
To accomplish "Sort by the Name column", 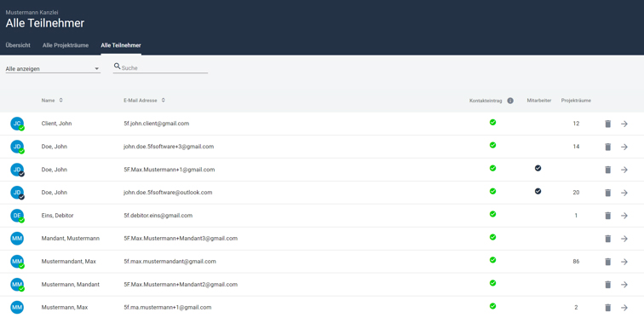I will coord(52,101).
